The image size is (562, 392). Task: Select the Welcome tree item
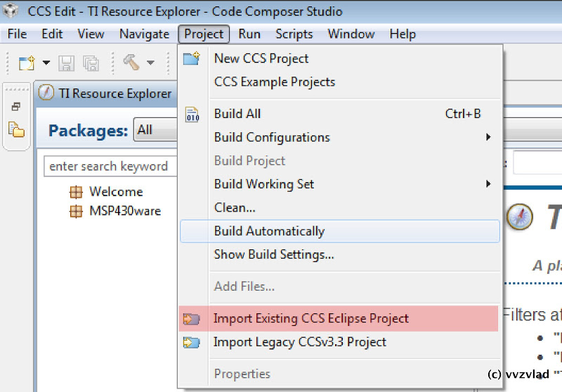(x=115, y=192)
